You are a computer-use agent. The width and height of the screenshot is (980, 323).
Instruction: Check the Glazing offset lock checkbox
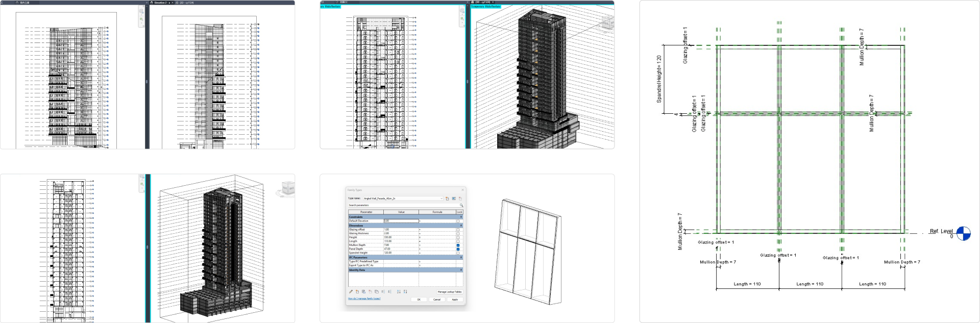(x=458, y=230)
